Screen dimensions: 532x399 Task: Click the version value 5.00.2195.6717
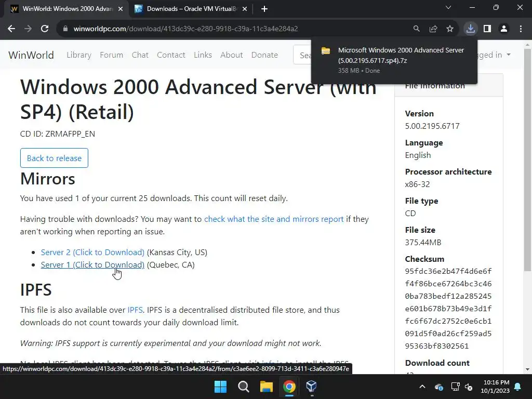click(x=432, y=126)
